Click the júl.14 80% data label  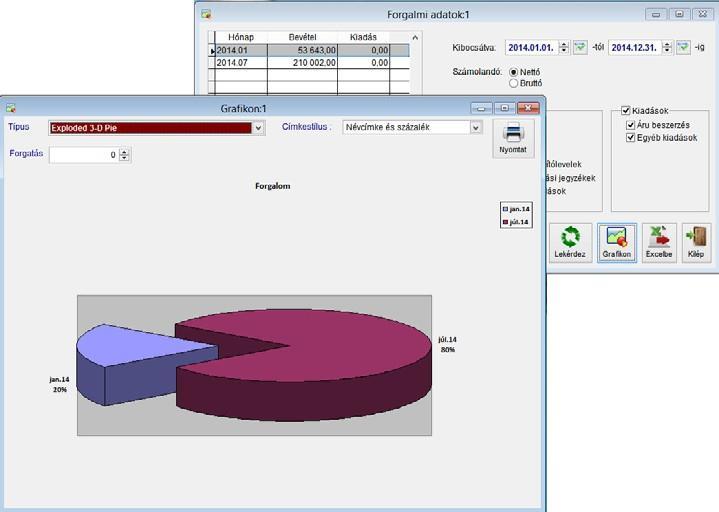448,345
